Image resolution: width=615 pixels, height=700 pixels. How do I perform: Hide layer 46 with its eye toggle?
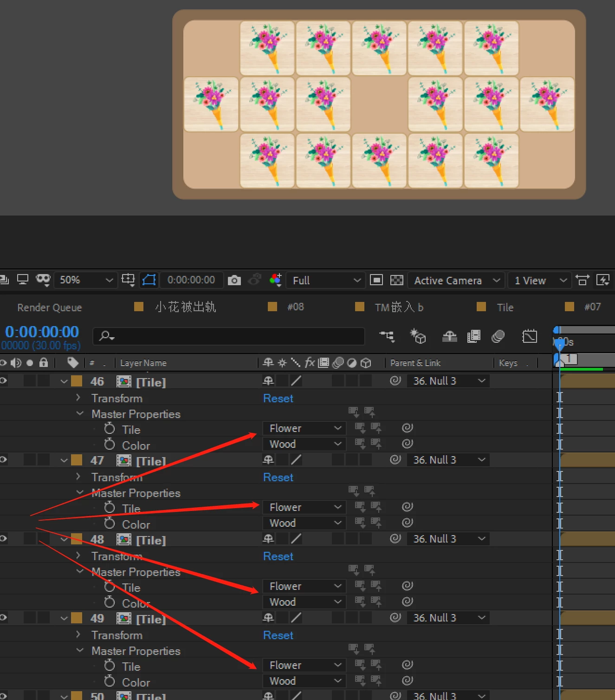[3, 381]
